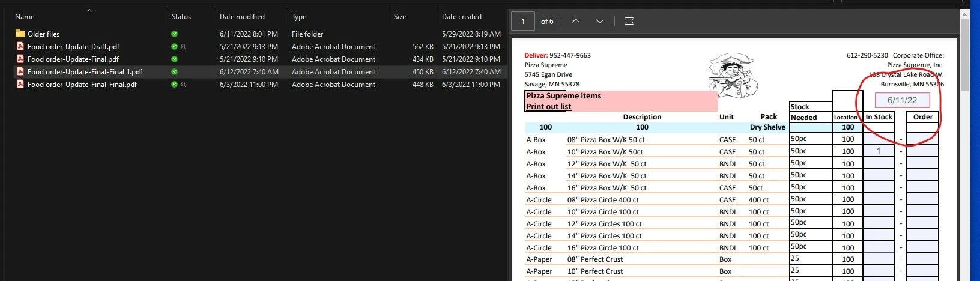This screenshot has width=980, height=281.
Task: Click 6/12/2022 7:40 AM date created cell
Action: point(471,72)
